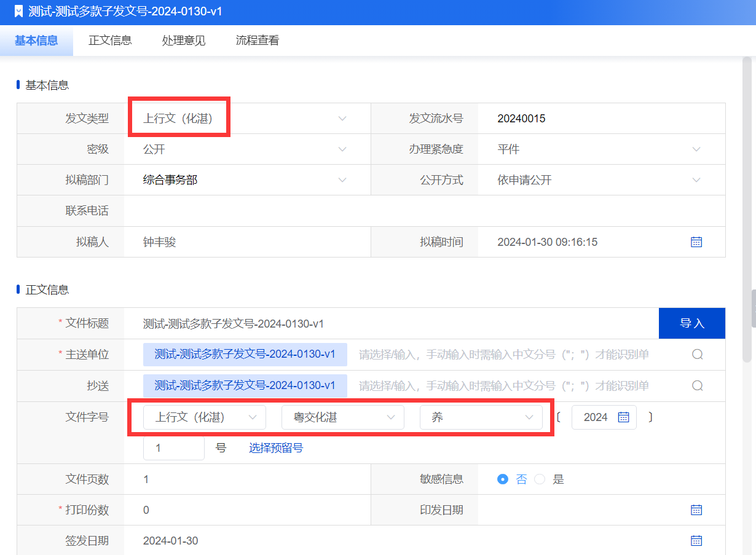Screen dimensions: 756x555
Task: Click 选择预留号 link
Action: tap(276, 448)
